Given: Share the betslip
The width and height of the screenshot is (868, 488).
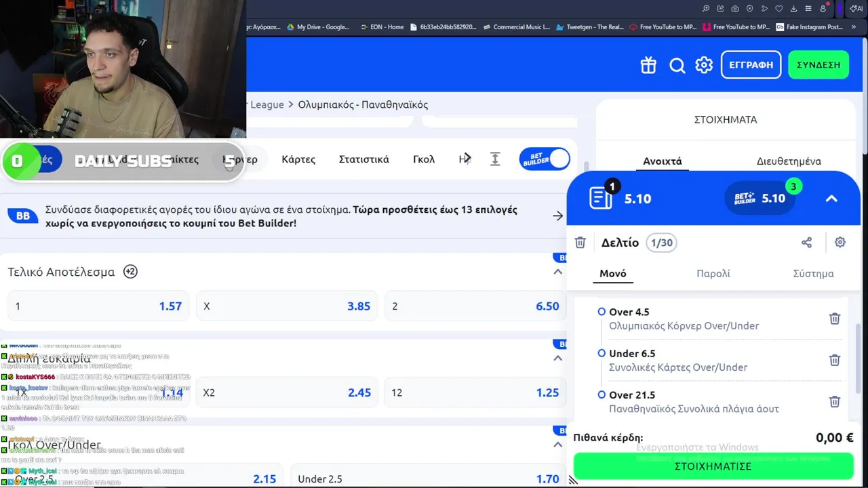Looking at the screenshot, I should point(806,243).
